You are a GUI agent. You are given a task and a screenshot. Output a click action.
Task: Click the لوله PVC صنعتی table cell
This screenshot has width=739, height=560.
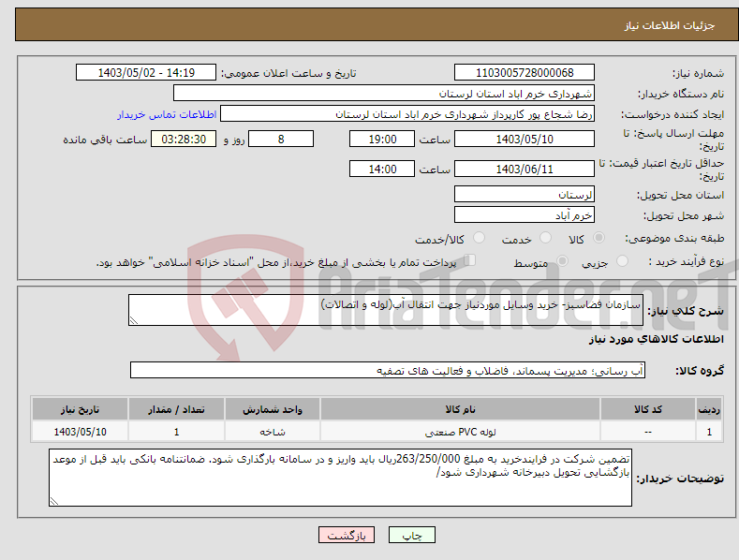pos(461,432)
